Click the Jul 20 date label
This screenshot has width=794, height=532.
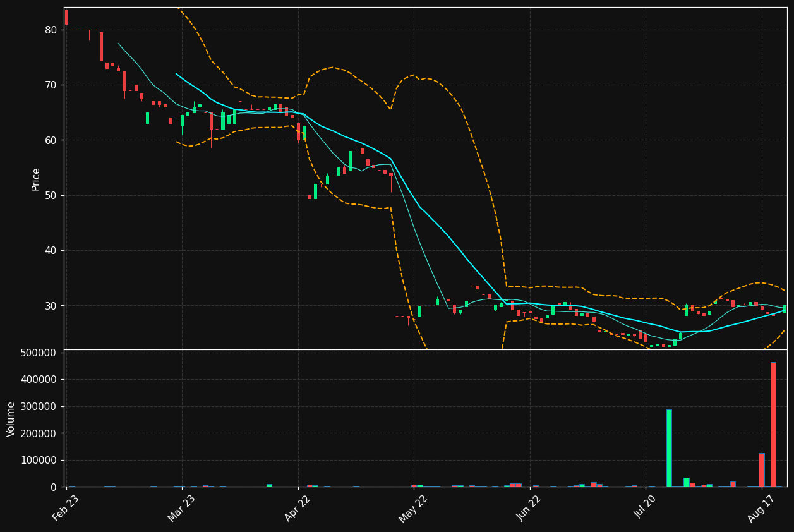click(646, 508)
